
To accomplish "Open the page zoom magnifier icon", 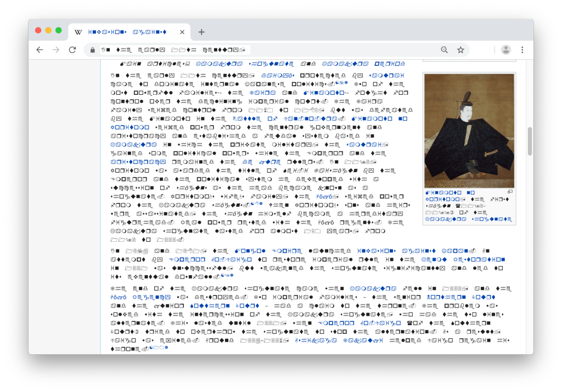I will tap(444, 50).
